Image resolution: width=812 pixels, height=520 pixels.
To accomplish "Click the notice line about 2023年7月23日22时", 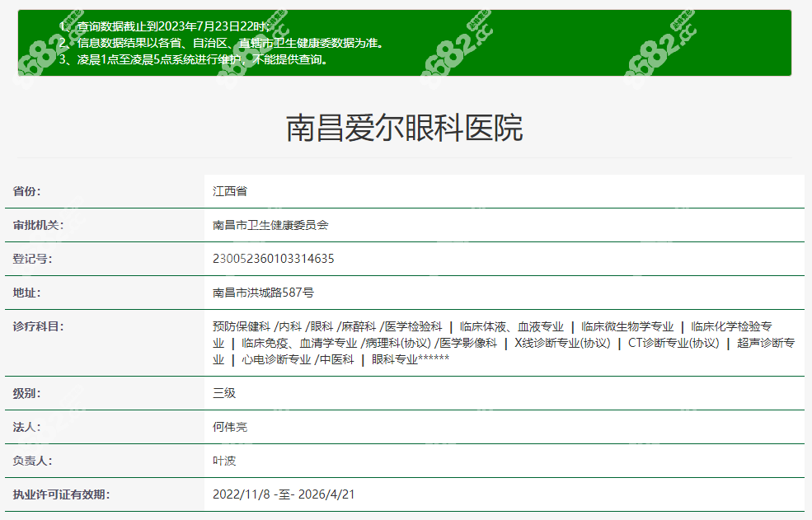I will click(167, 26).
